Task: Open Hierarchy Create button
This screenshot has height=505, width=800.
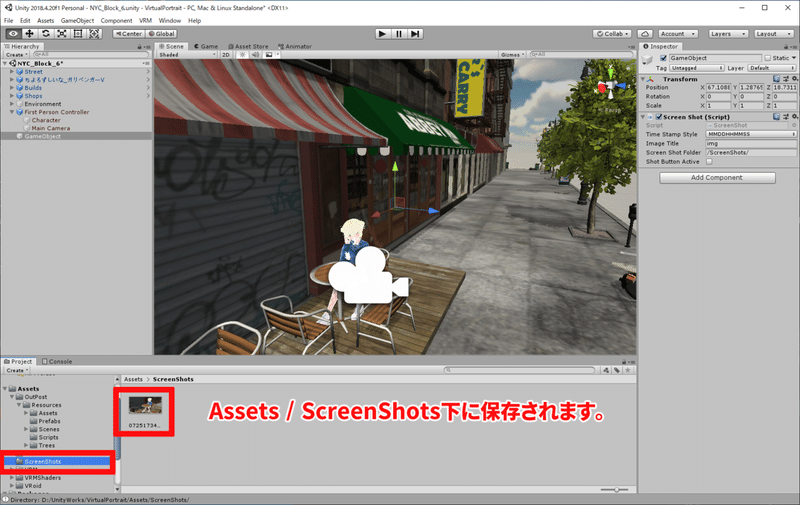Action: click(x=16, y=55)
